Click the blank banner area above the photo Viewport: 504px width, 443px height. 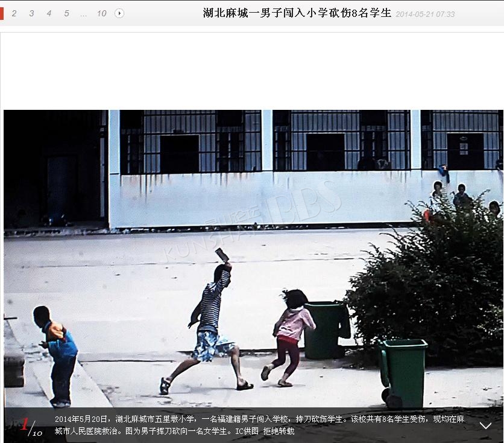(x=252, y=71)
